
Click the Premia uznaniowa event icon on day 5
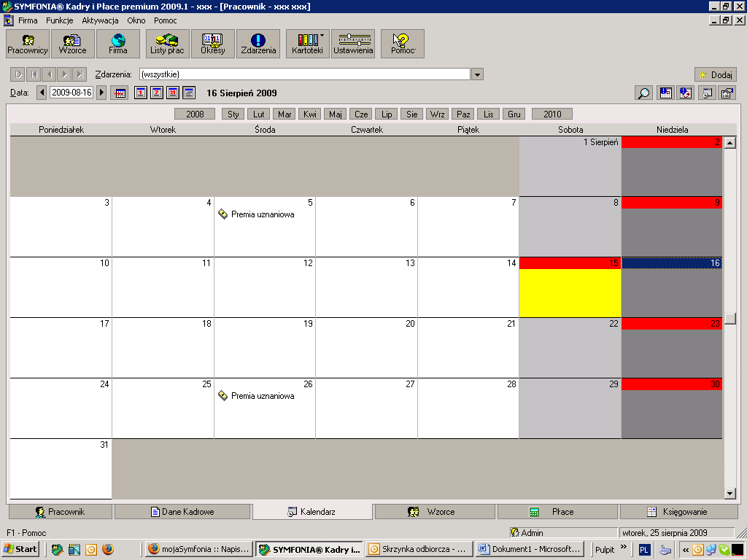click(x=222, y=214)
